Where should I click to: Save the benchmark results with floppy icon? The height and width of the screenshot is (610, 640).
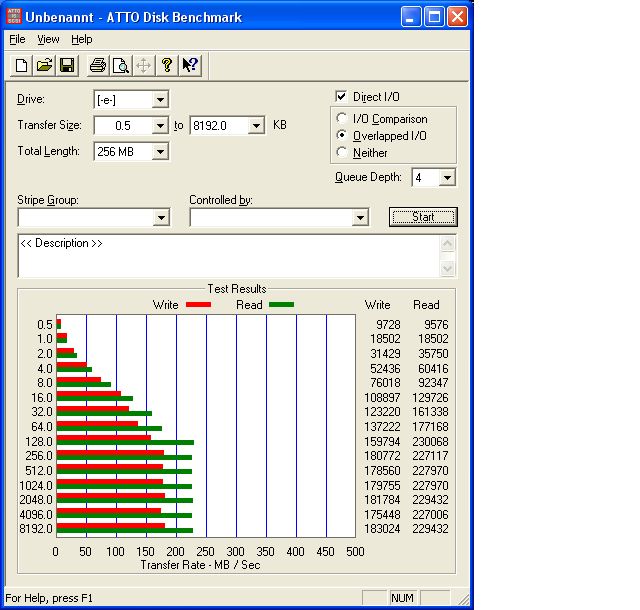pyautogui.click(x=67, y=65)
